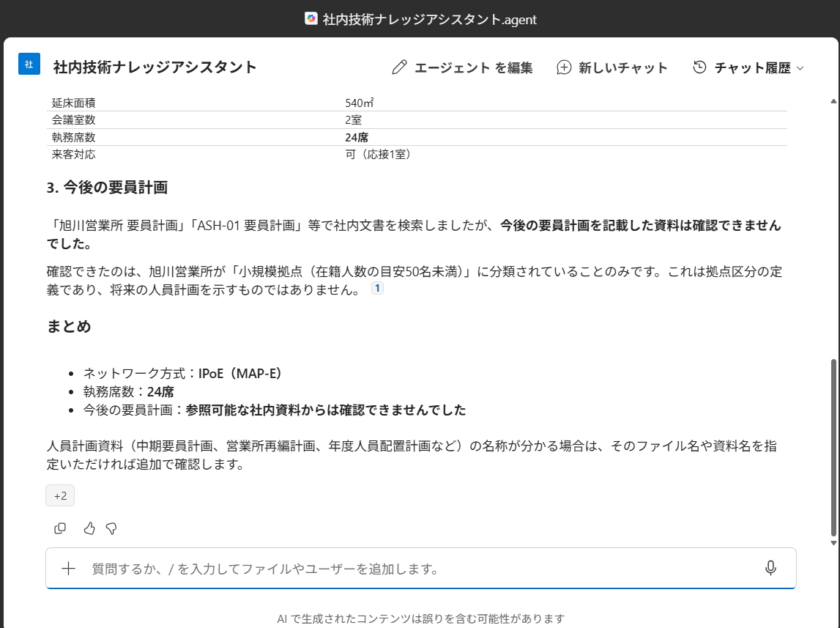Click the 540㎡ value cell

pyautogui.click(x=360, y=103)
